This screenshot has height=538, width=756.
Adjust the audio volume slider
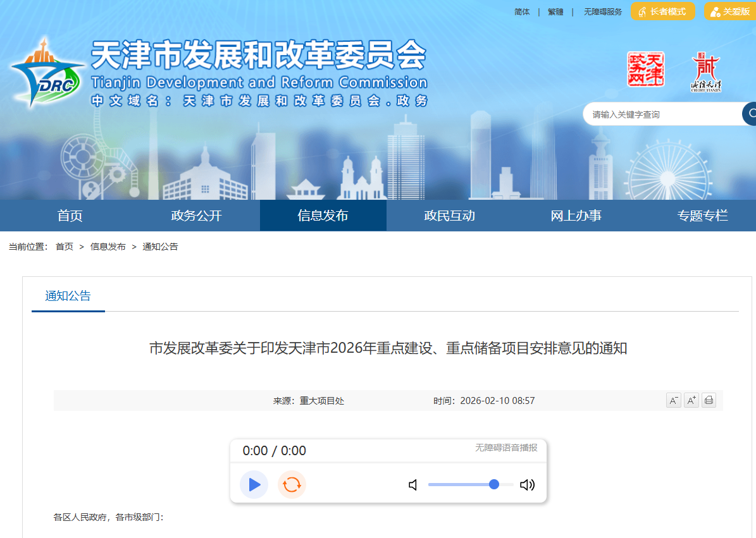click(x=471, y=484)
